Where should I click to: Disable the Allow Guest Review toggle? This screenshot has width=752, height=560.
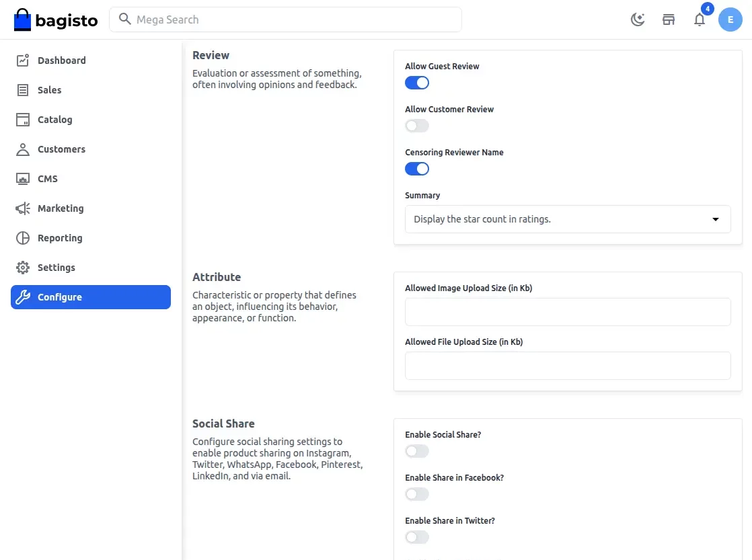[417, 83]
